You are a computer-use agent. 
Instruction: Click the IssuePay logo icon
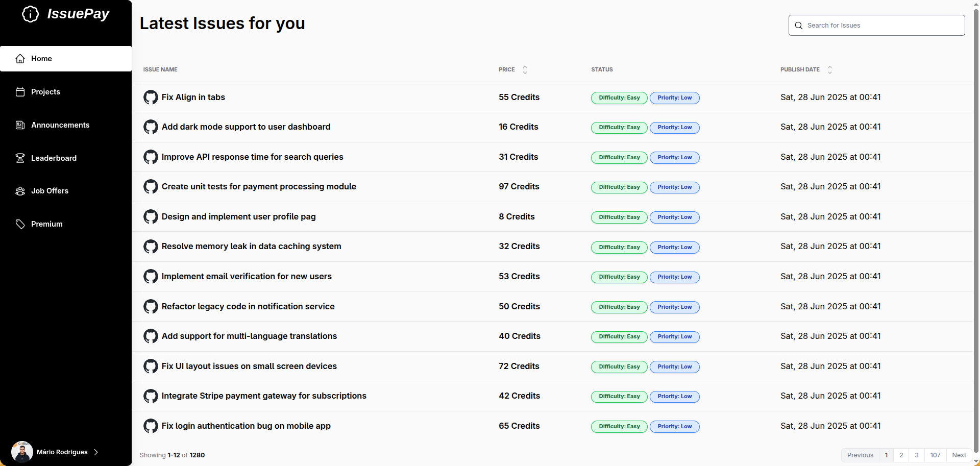pos(31,14)
